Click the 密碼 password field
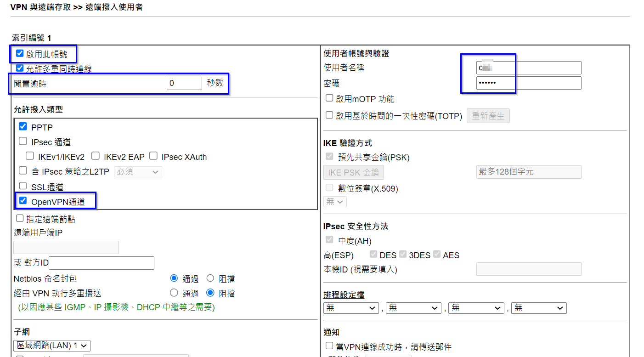 pos(528,83)
